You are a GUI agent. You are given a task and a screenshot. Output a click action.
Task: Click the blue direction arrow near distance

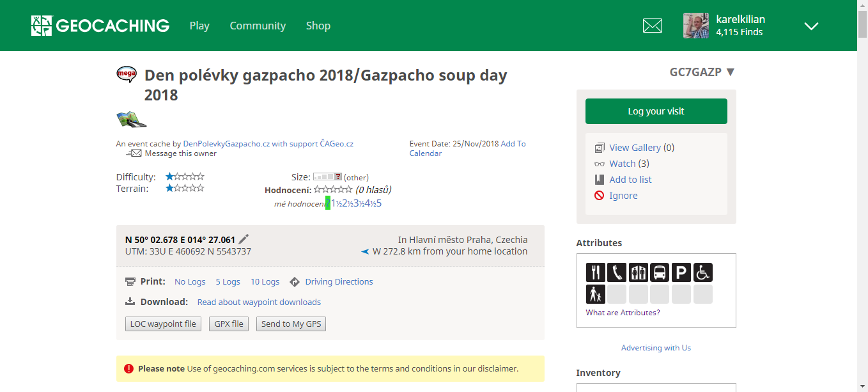365,251
